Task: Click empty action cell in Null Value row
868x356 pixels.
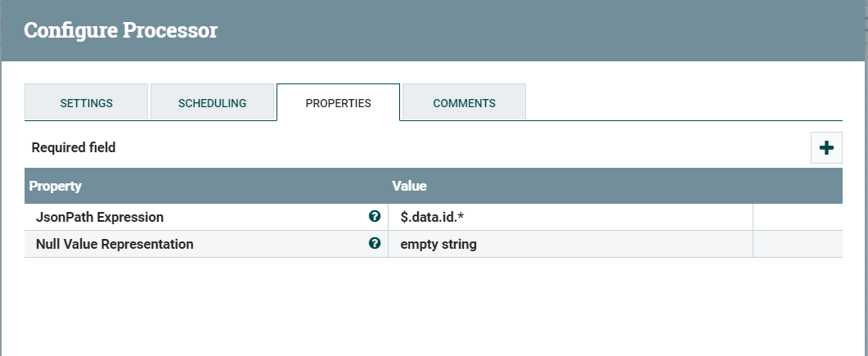Action: coord(797,244)
